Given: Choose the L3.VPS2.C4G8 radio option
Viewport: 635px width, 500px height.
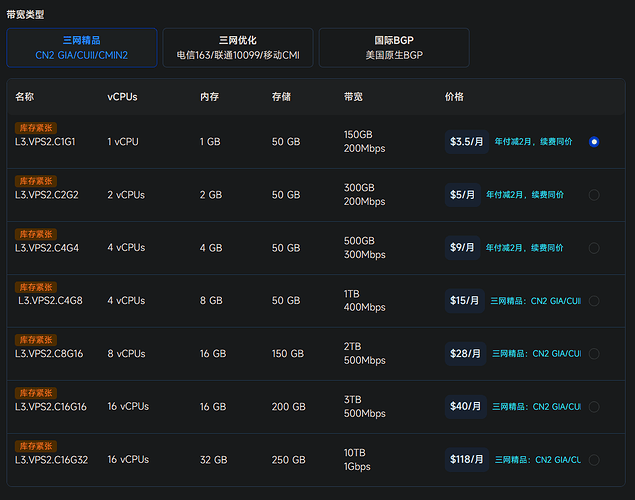Looking at the screenshot, I should pos(594,301).
